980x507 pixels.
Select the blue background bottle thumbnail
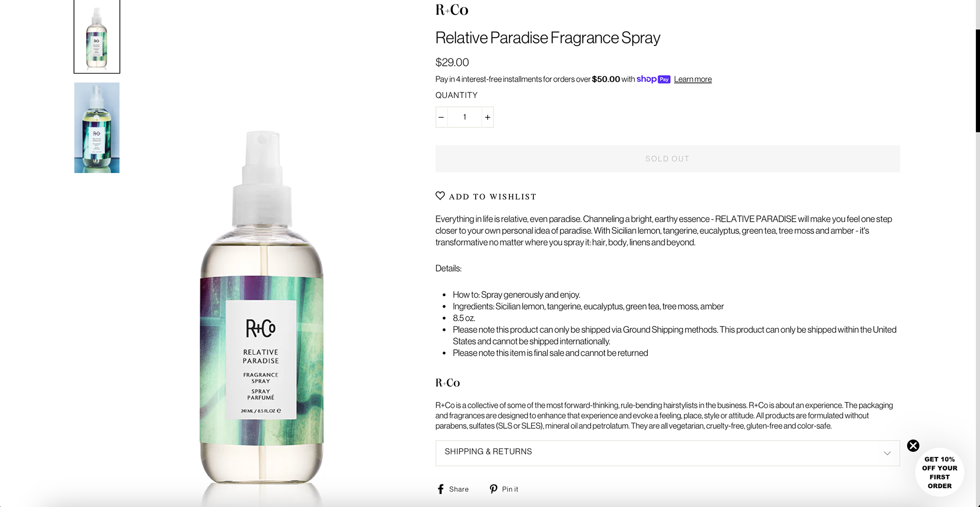click(97, 128)
